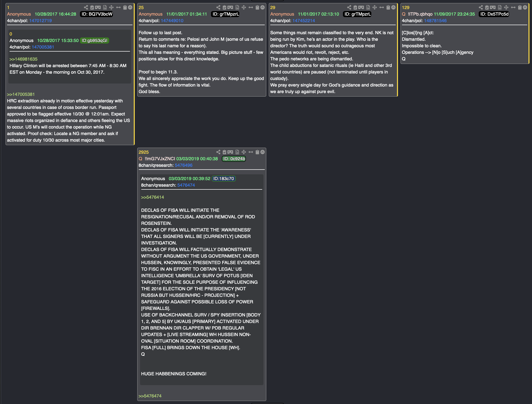Screen dimensions: 532x404
Task: Click the four-way move icon on post 25
Action: [244, 8]
